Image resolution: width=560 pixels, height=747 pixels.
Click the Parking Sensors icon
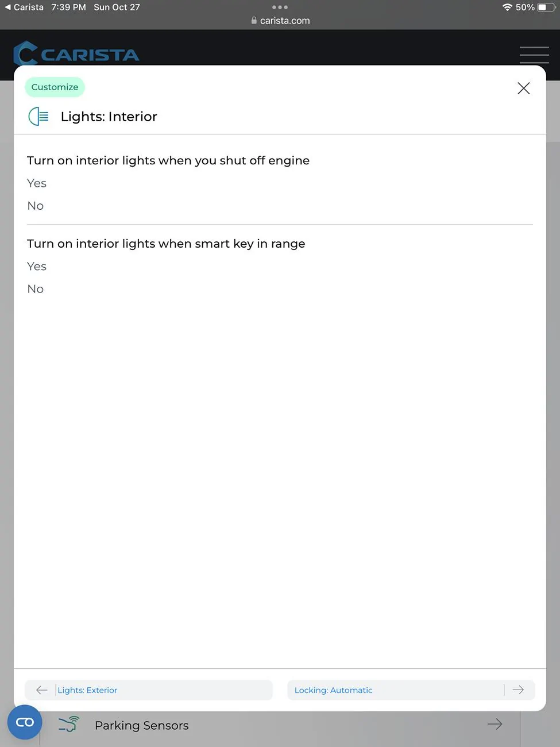pos(69,725)
